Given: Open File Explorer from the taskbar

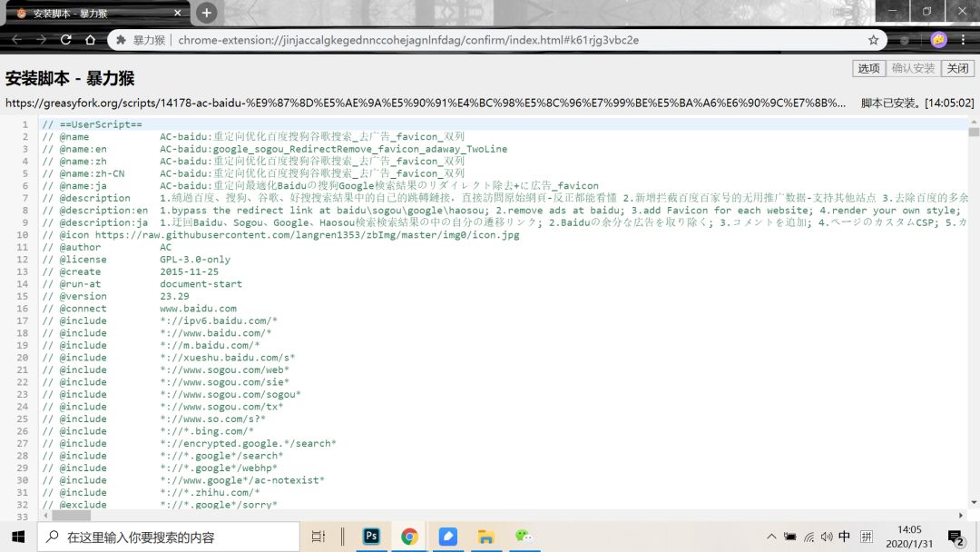Looking at the screenshot, I should [x=485, y=537].
